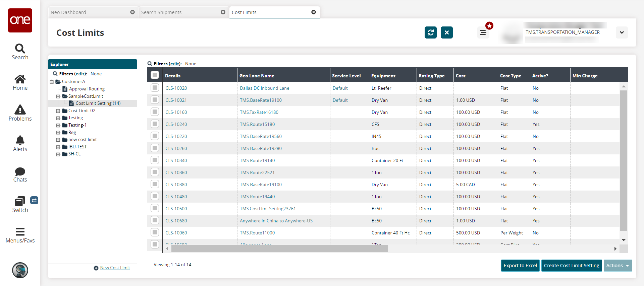Close the Search Shipments tab
The width and height of the screenshot is (644, 286).
[x=223, y=12]
